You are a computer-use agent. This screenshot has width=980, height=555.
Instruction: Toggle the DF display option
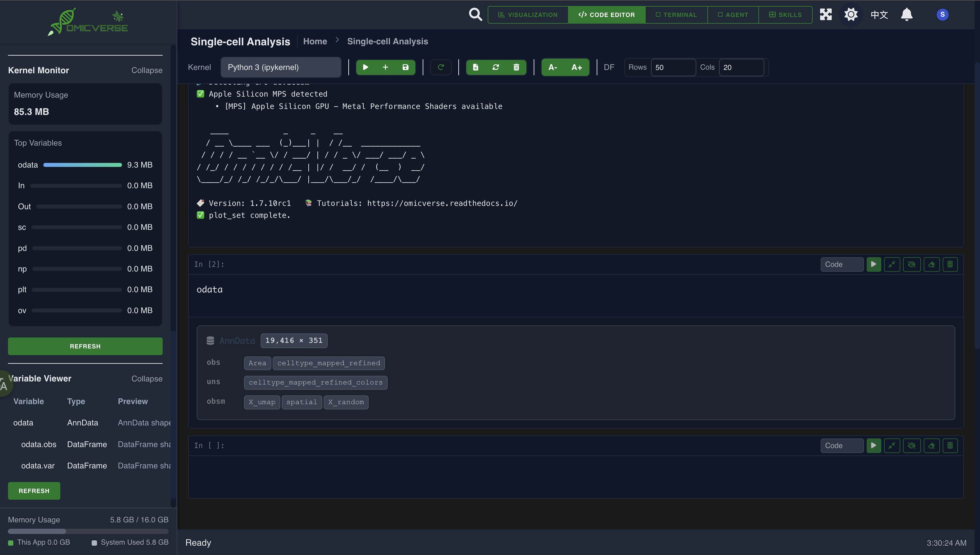coord(609,67)
